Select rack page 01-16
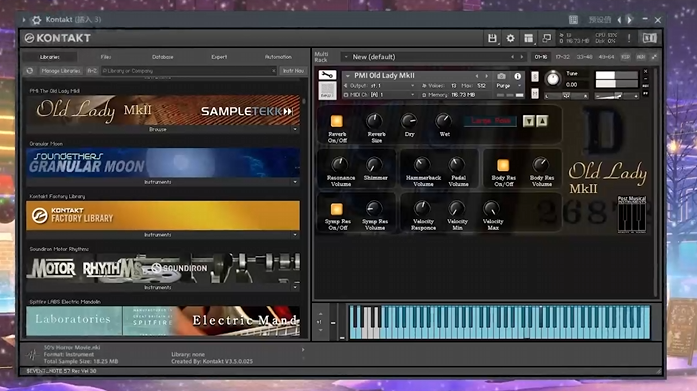Image resolution: width=697 pixels, height=391 pixels. 541,57
